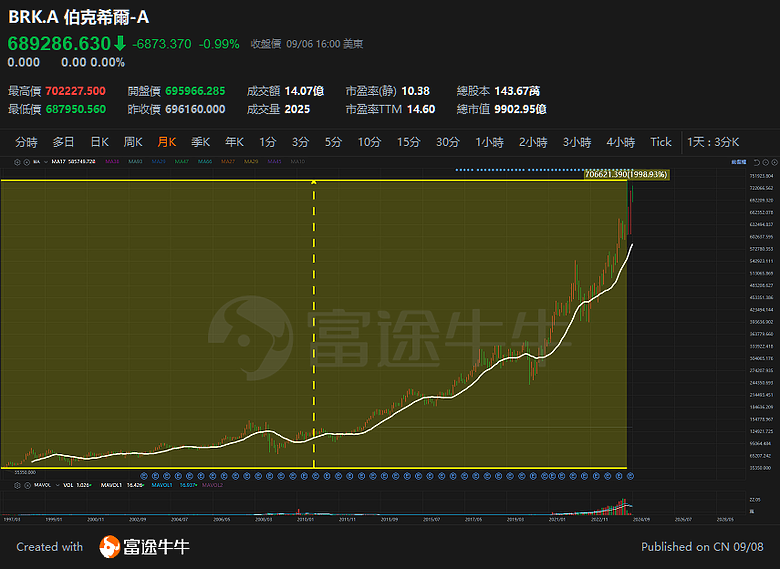Screen dimensions: 780x569
Task: Click the last event marker icon below chart
Action: 630,476
